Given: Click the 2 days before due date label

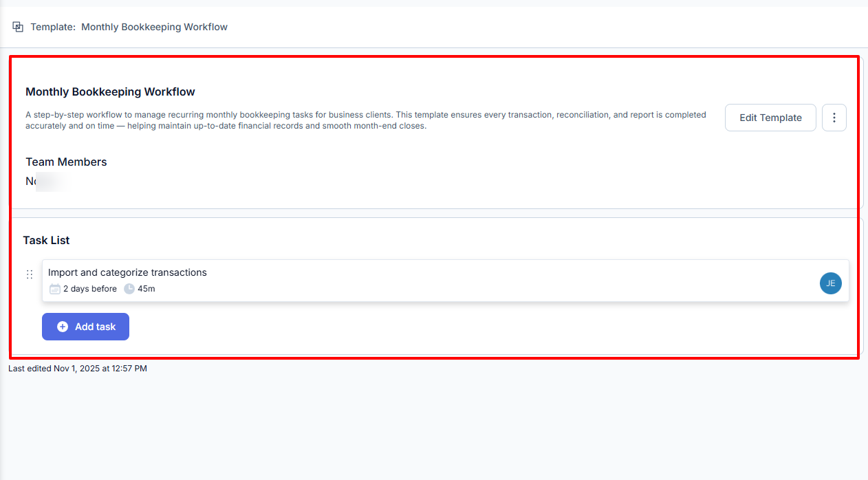Looking at the screenshot, I should coord(90,289).
